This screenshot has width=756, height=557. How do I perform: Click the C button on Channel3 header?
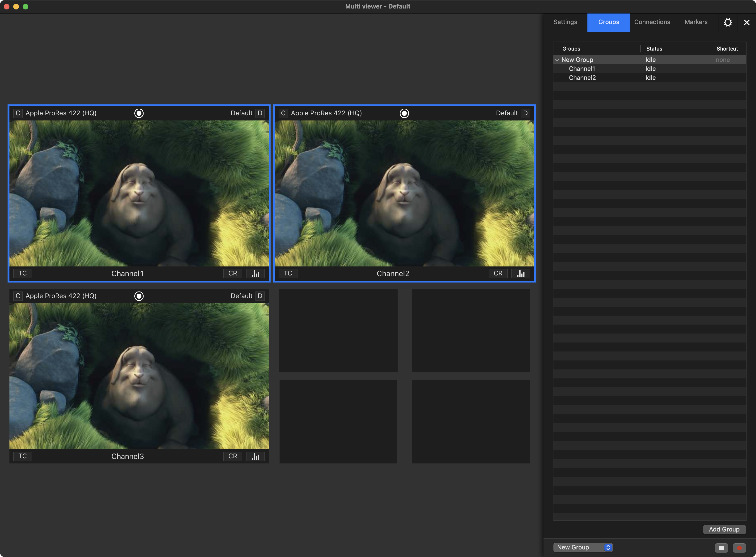point(18,296)
